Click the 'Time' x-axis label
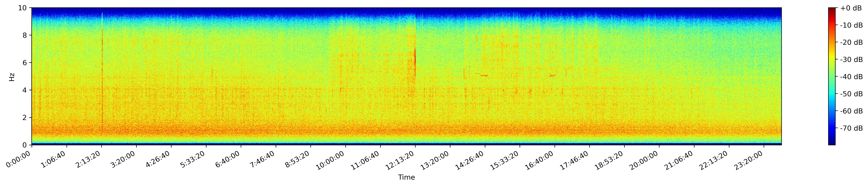Image resolution: width=868 pixels, height=186 pixels. pyautogui.click(x=406, y=177)
